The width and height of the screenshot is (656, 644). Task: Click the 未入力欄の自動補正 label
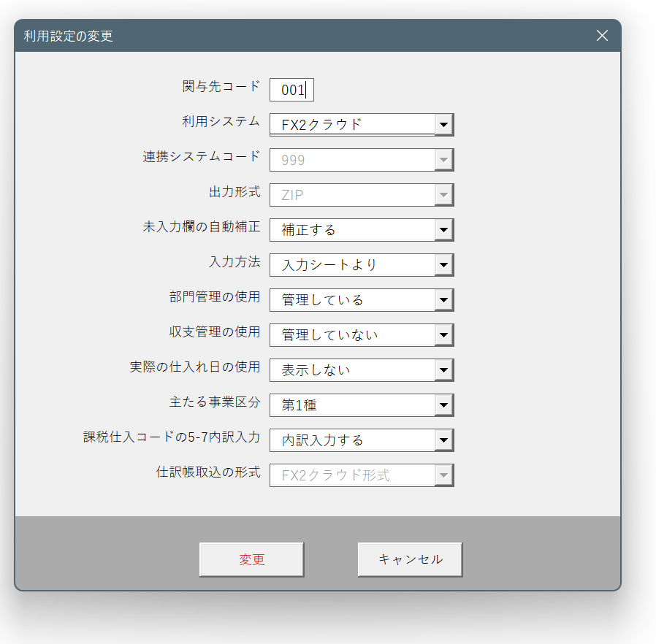202,226
